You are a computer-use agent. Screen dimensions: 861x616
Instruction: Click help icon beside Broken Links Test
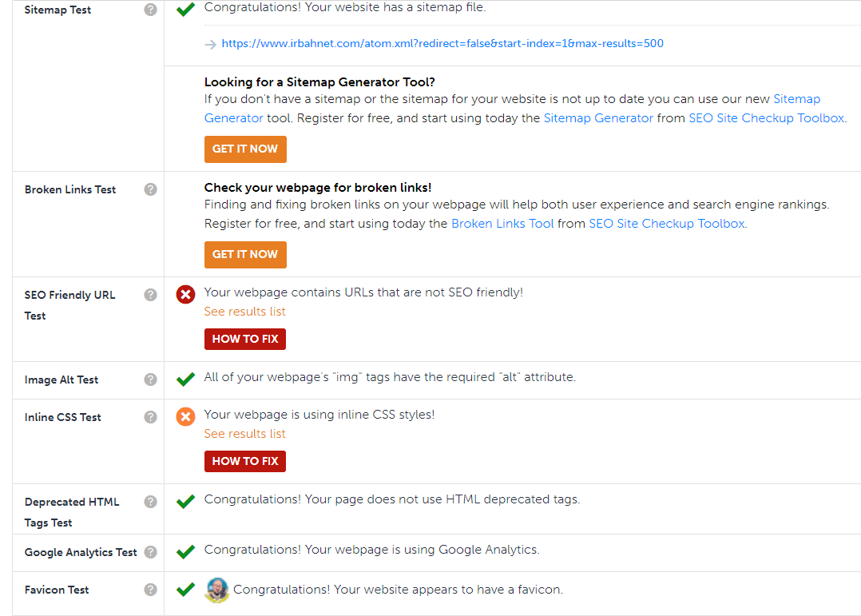point(150,189)
